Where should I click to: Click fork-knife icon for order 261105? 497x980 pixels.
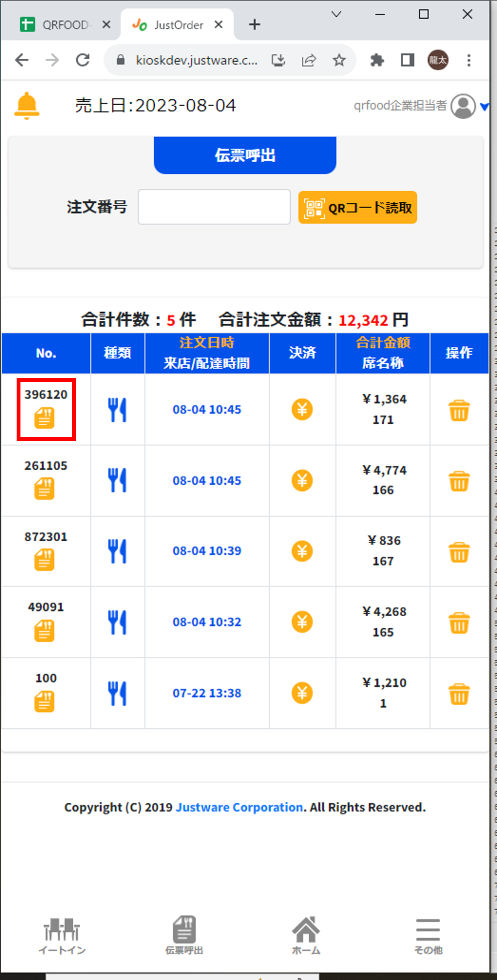click(117, 480)
